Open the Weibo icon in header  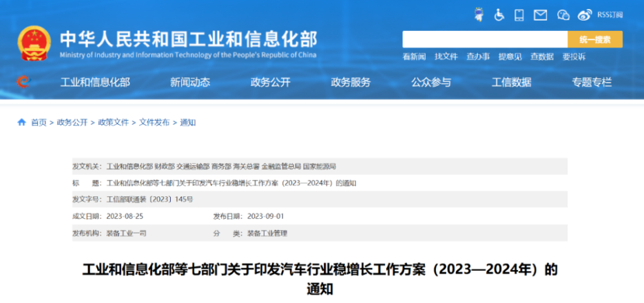[585, 14]
